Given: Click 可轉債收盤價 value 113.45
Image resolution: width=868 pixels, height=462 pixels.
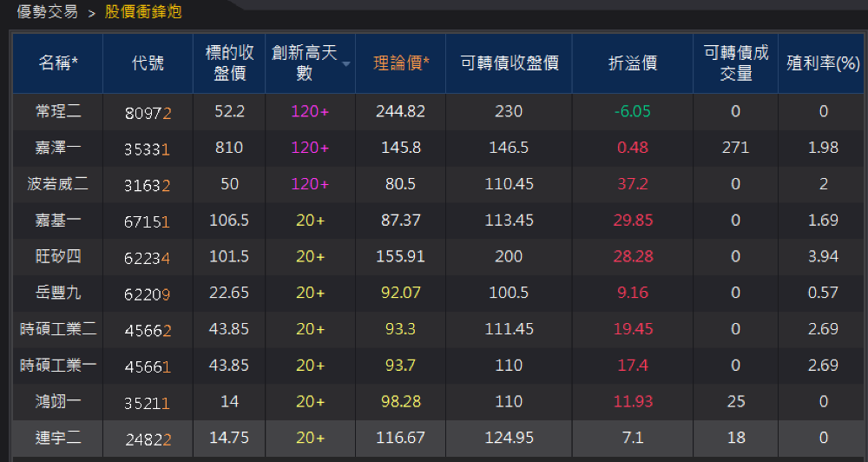Looking at the screenshot, I should coord(510,220).
